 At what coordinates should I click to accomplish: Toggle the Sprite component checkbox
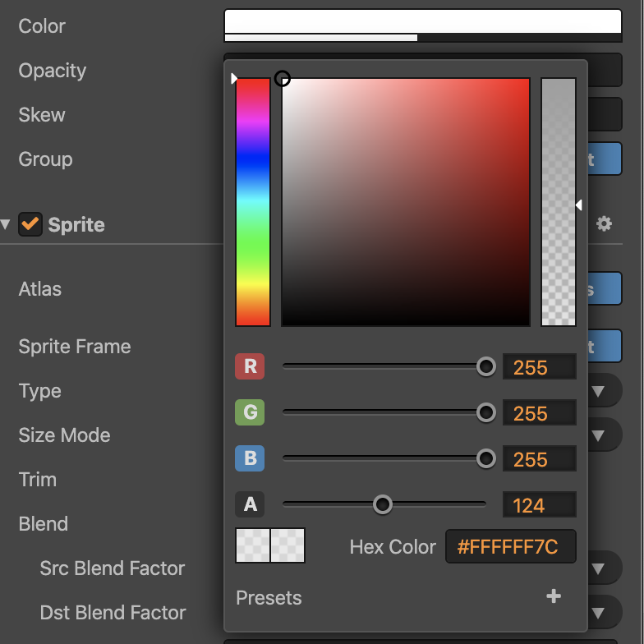click(x=30, y=224)
